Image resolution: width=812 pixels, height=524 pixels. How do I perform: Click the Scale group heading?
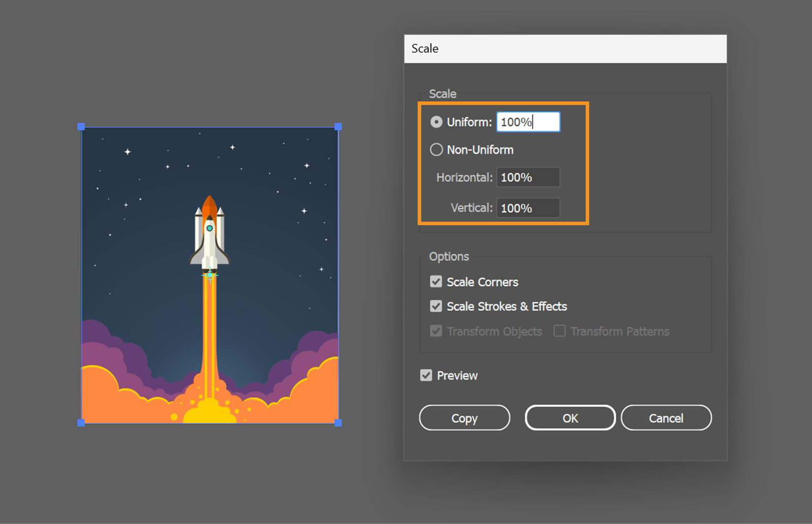443,94
